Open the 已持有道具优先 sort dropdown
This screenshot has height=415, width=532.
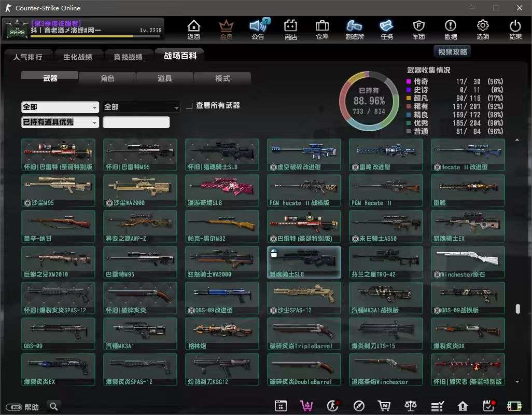pyautogui.click(x=60, y=122)
